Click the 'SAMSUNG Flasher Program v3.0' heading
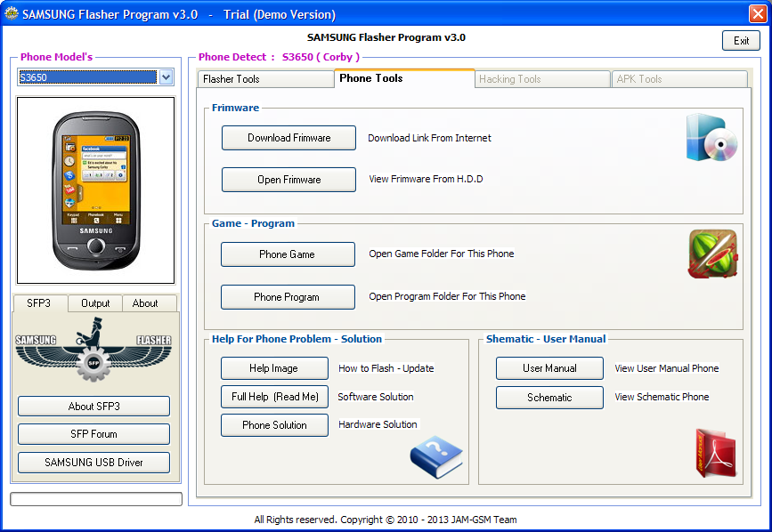 [386, 37]
